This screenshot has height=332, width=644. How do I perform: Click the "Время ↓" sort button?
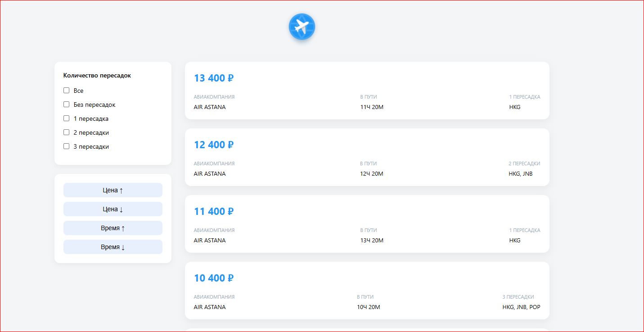click(x=113, y=247)
